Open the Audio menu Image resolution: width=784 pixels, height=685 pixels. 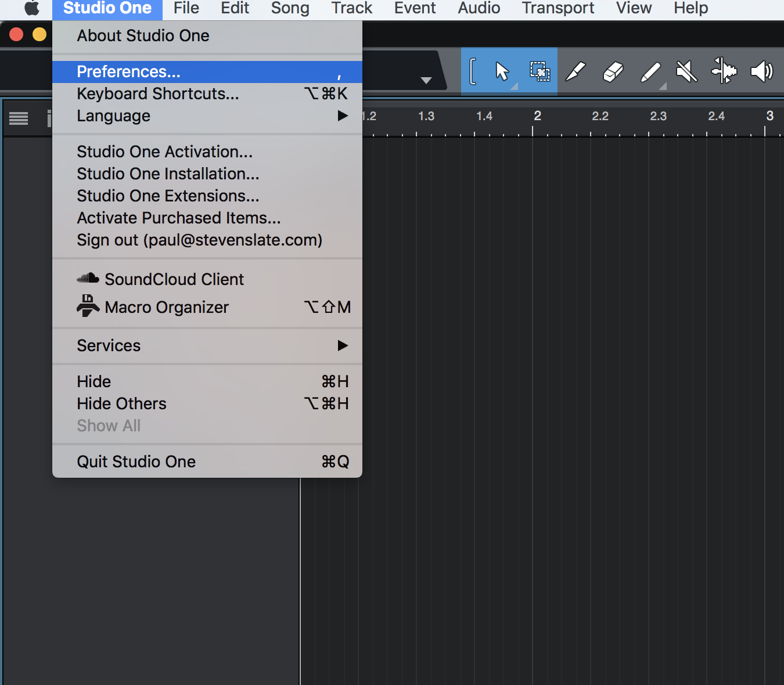click(x=479, y=8)
